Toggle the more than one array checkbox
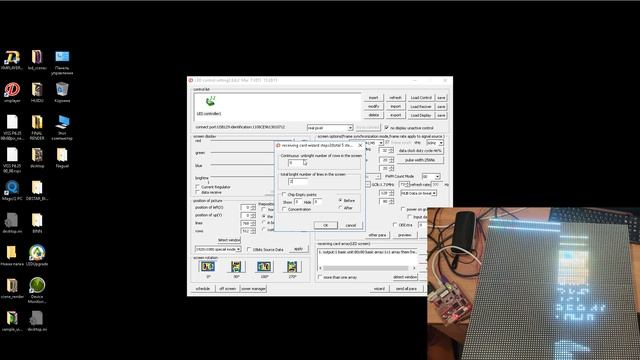Screen dimensions: 640x360 click(320, 277)
